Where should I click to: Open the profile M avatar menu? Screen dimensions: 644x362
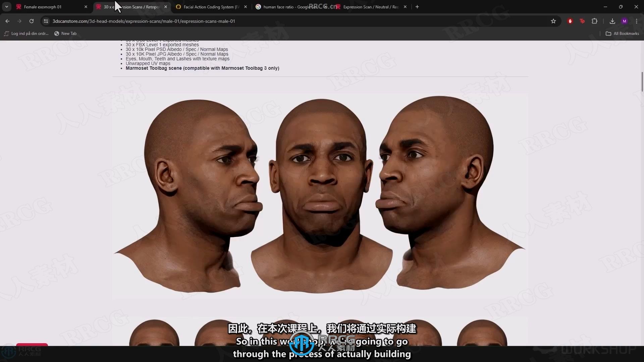(625, 21)
